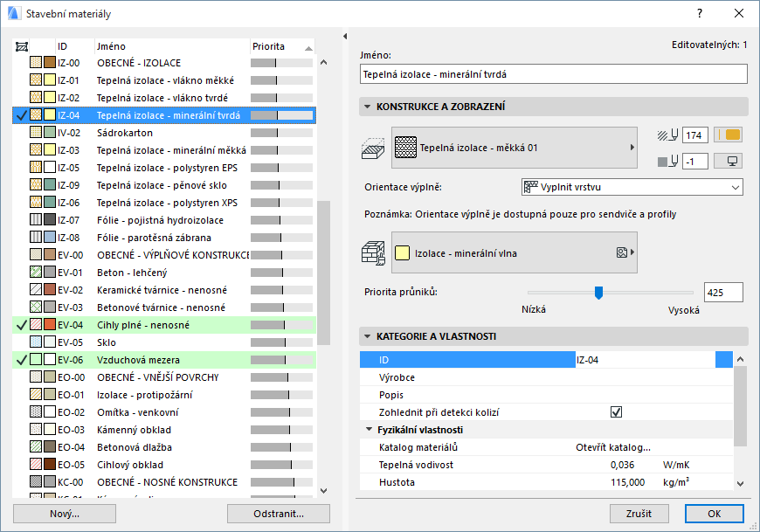Click the cut fill section icon beside fill selector
The width and height of the screenshot is (760, 532).
[x=373, y=149]
